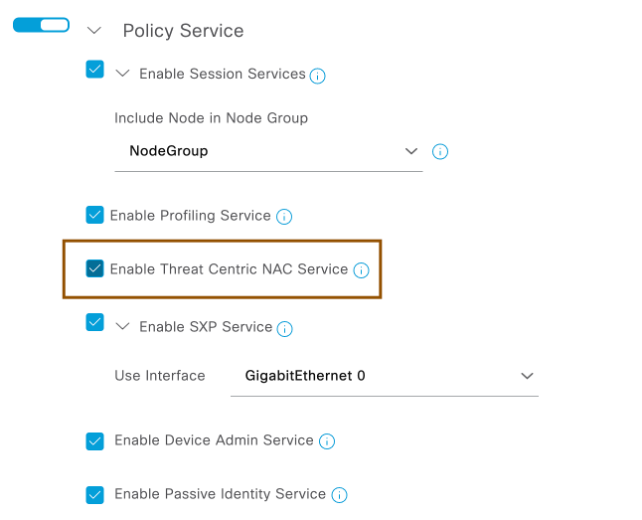642x520 pixels.
Task: Uncheck the Enable SXP Service checkbox
Action: pyautogui.click(x=95, y=322)
